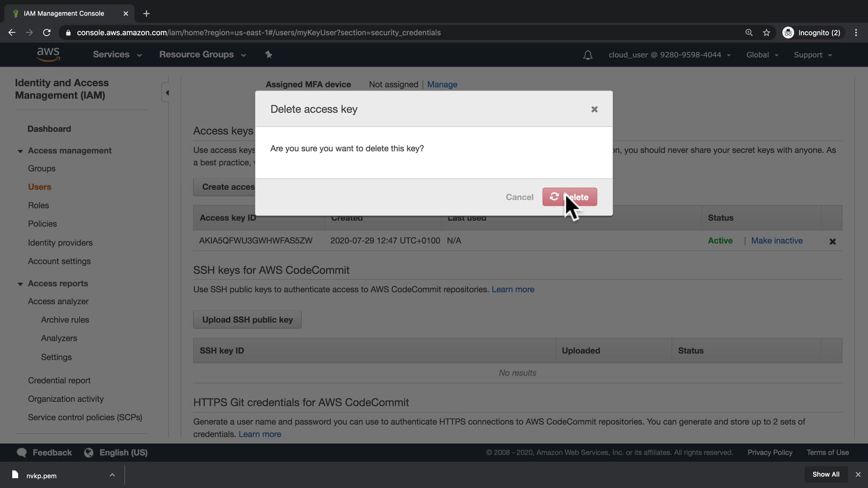Click the Make inactive link
This screenshot has height=488, width=868.
point(776,241)
